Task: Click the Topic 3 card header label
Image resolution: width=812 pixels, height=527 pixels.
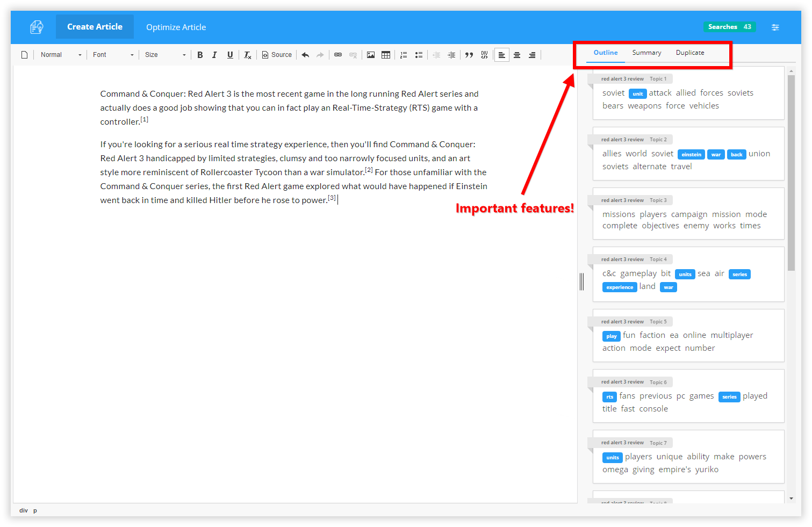Action: 630,200
